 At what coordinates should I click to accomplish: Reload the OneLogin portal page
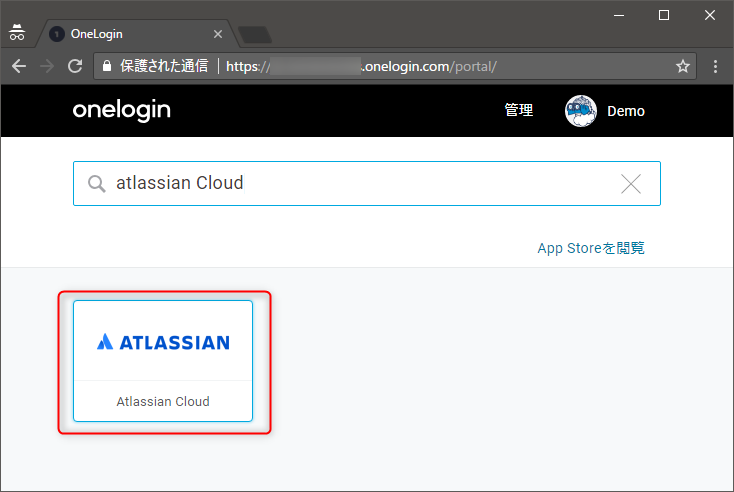click(x=75, y=66)
